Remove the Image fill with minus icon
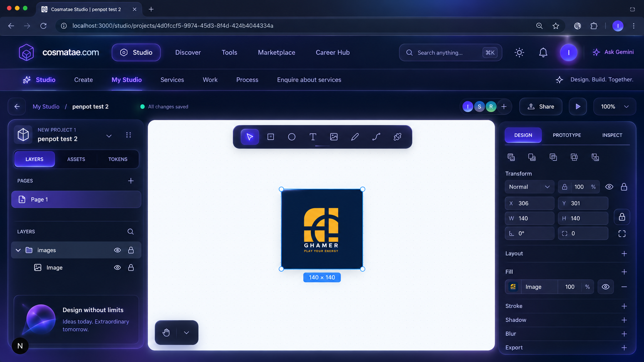Image resolution: width=644 pixels, height=362 pixels. (x=624, y=287)
